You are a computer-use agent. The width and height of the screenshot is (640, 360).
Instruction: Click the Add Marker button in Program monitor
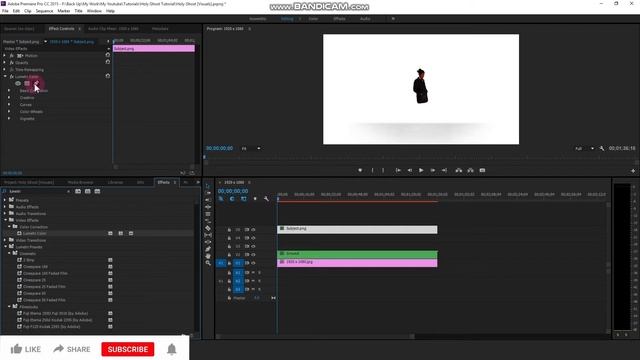click(x=360, y=170)
